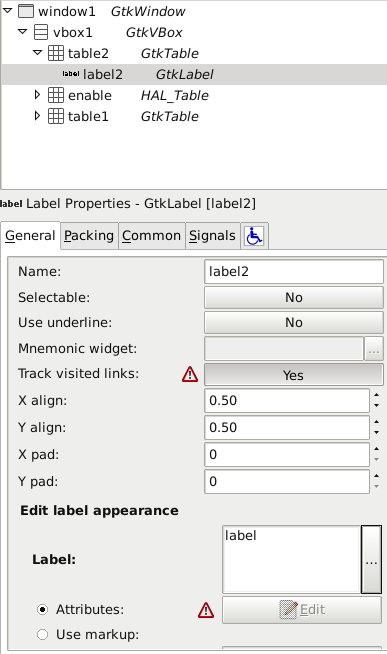This screenshot has height=654, width=387.
Task: Click warning icon beside Attributes
Action: pos(206,610)
